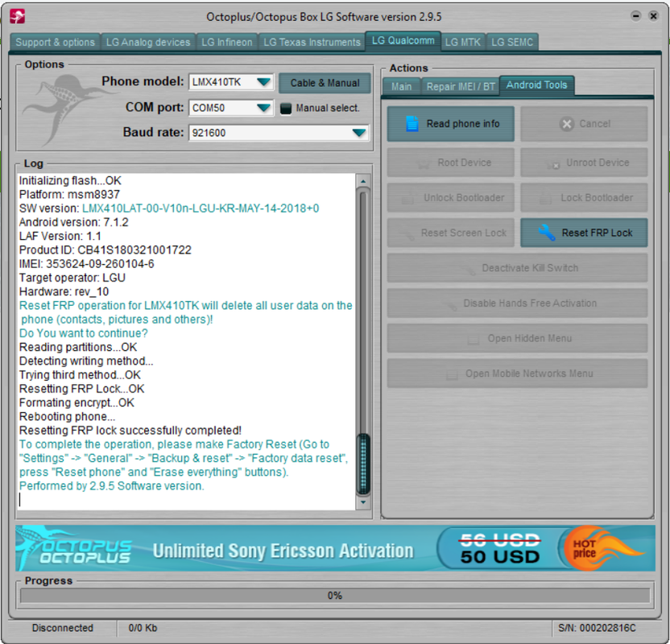
Task: Open the LG Analog devices tab
Action: point(148,43)
